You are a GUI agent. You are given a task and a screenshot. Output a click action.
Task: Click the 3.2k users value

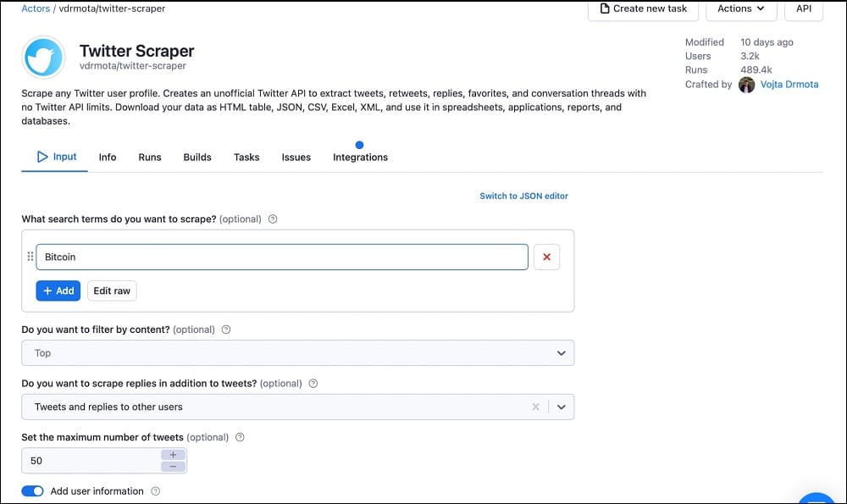point(750,56)
